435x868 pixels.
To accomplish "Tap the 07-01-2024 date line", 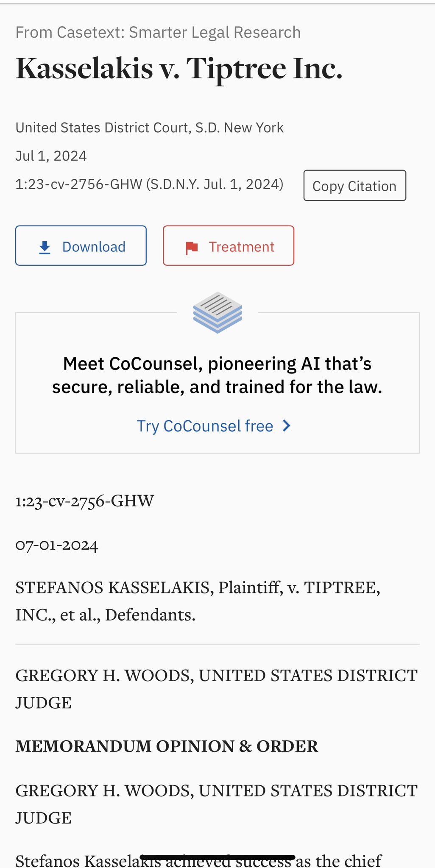I will pos(57,545).
